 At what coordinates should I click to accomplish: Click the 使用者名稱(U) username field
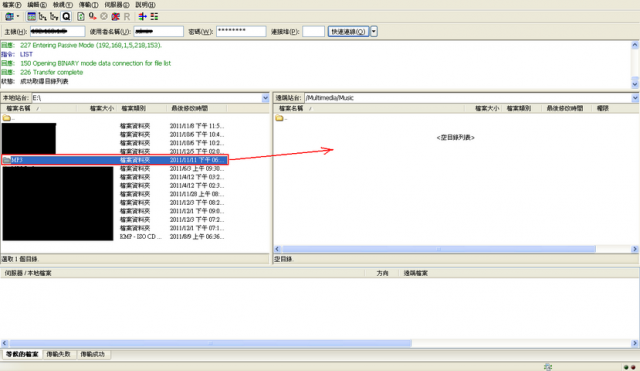pyautogui.click(x=158, y=31)
